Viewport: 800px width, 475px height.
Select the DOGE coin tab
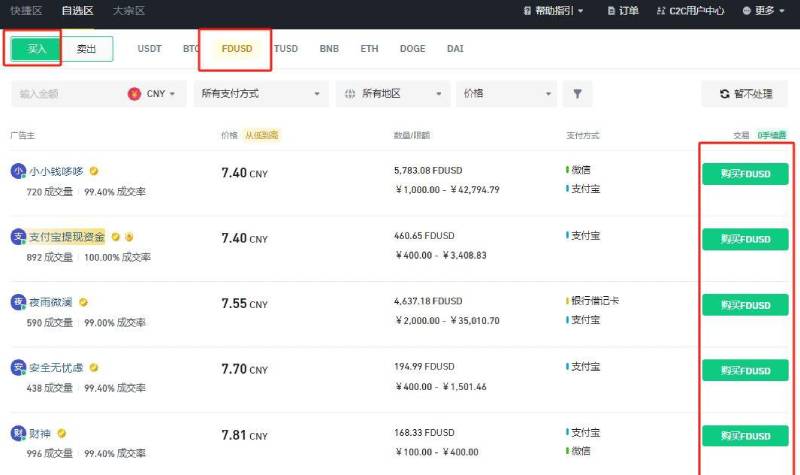412,48
